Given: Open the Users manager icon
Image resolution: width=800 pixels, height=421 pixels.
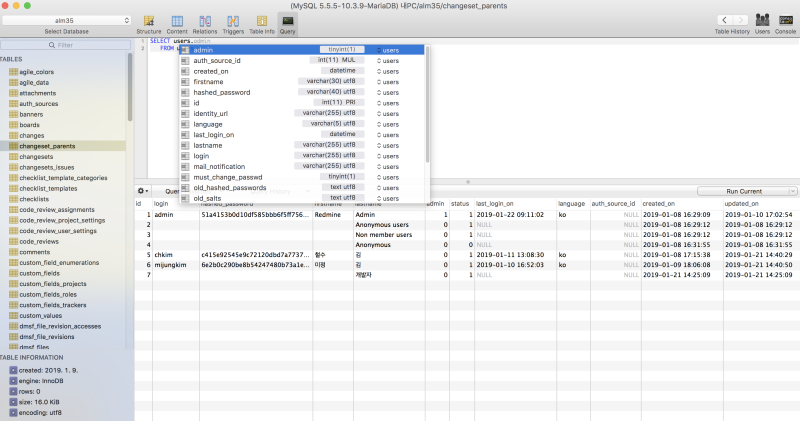Looking at the screenshot, I should tap(762, 24).
